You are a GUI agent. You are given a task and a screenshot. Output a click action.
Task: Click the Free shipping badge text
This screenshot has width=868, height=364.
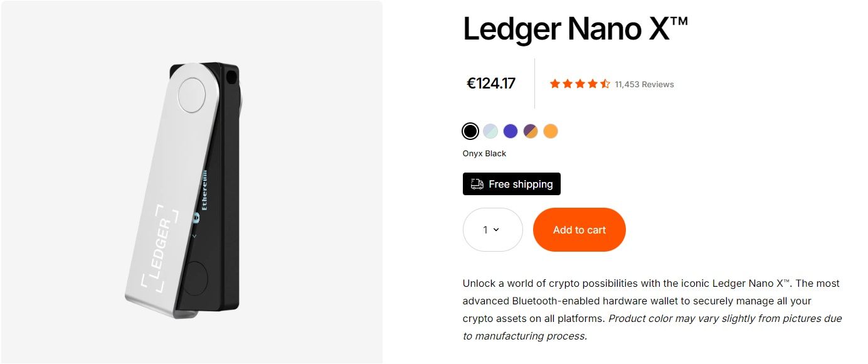(521, 184)
